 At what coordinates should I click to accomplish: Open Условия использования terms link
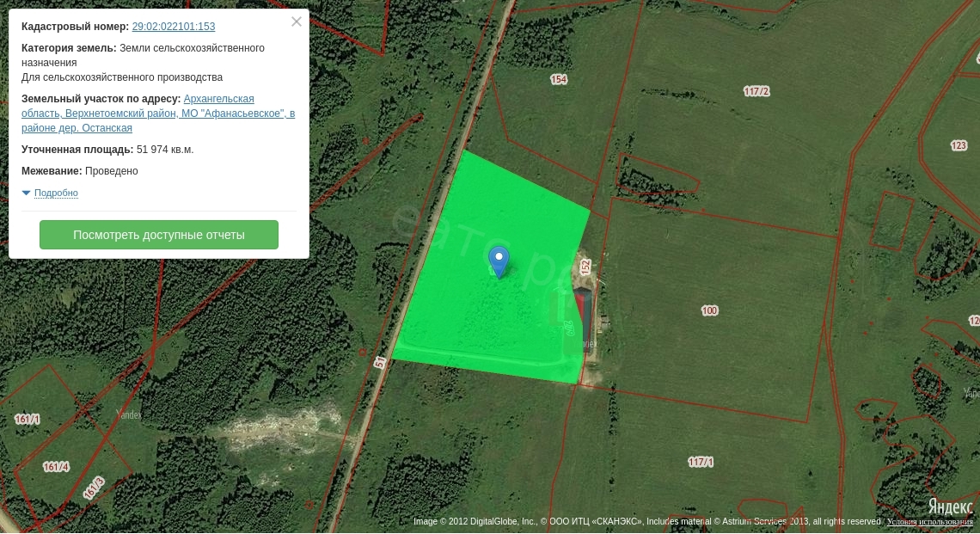tap(930, 522)
